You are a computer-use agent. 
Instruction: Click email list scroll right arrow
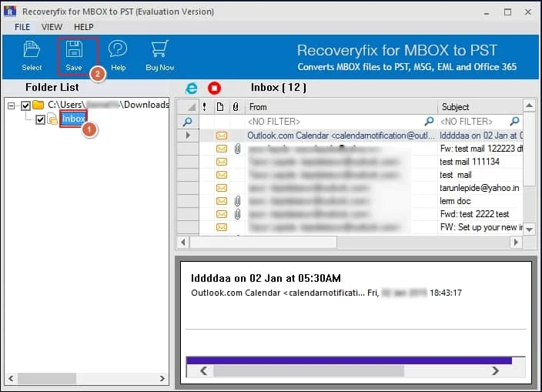pos(516,243)
